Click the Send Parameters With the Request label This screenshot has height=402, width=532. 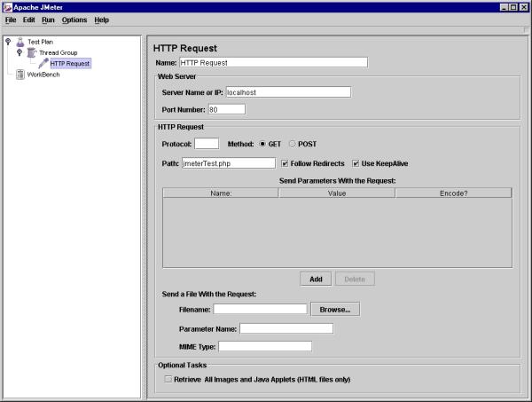(x=337, y=181)
